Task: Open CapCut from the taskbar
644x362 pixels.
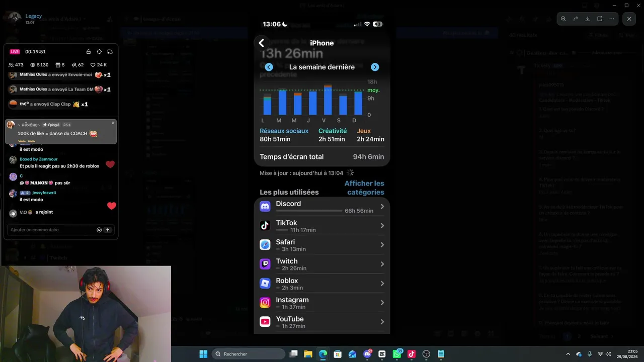Action: pos(382,354)
